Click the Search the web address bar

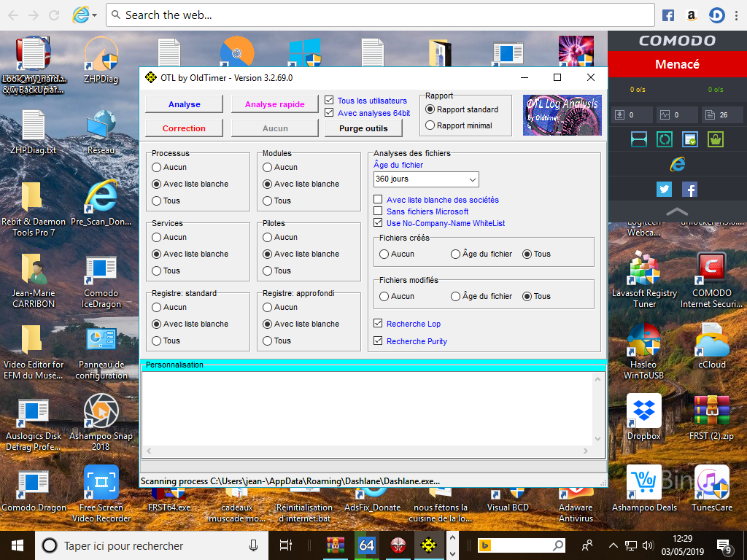pyautogui.click(x=380, y=15)
